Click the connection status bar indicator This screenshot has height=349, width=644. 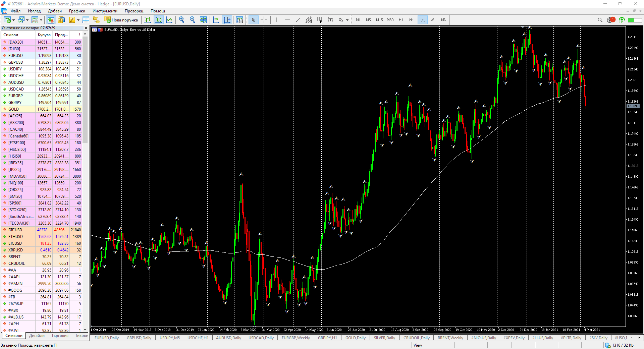[x=620, y=345]
